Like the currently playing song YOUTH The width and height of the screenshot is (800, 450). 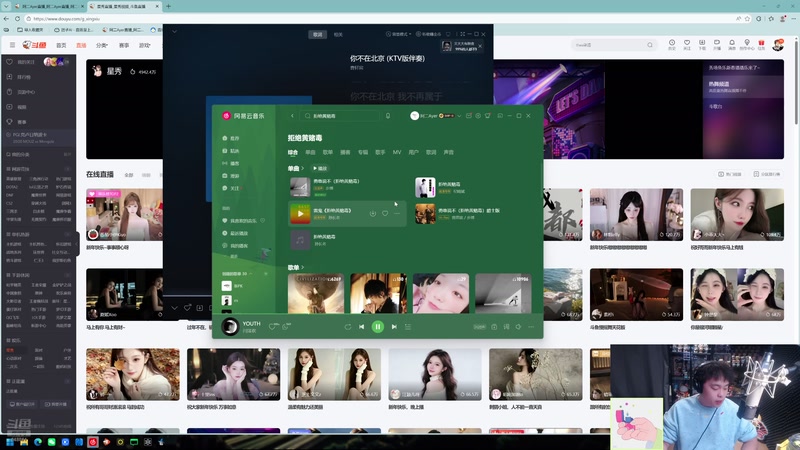click(272, 327)
